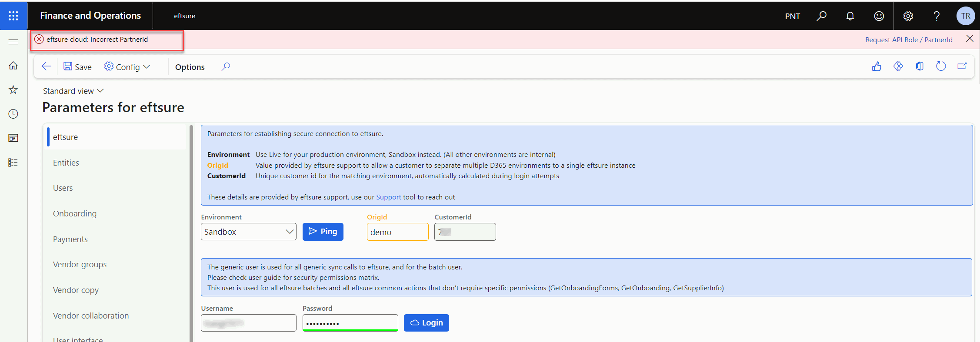The height and width of the screenshot is (342, 980).
Task: Click the action bar search magnifier
Action: click(x=226, y=66)
